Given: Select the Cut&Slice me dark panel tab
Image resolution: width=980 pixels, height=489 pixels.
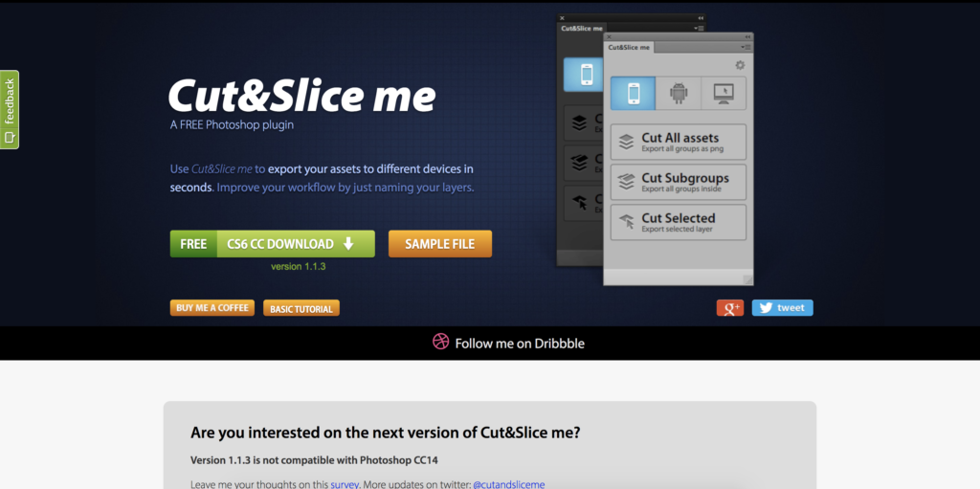Looking at the screenshot, I should pyautogui.click(x=581, y=29).
